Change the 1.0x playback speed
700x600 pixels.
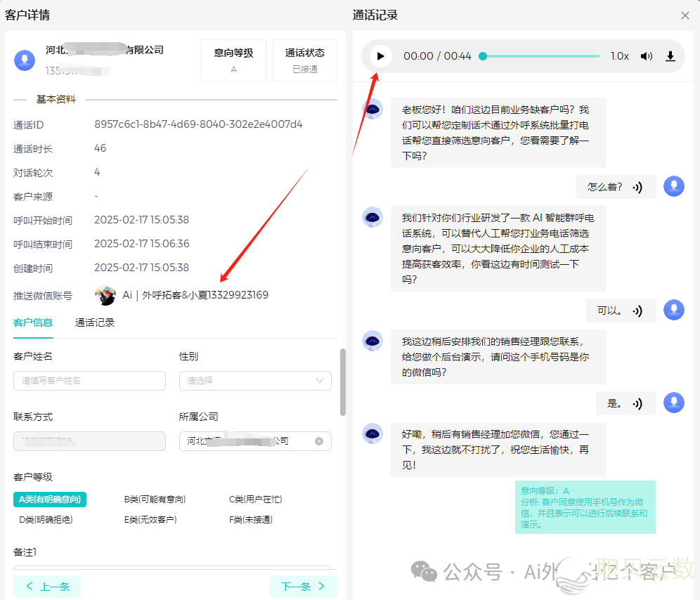pyautogui.click(x=619, y=56)
